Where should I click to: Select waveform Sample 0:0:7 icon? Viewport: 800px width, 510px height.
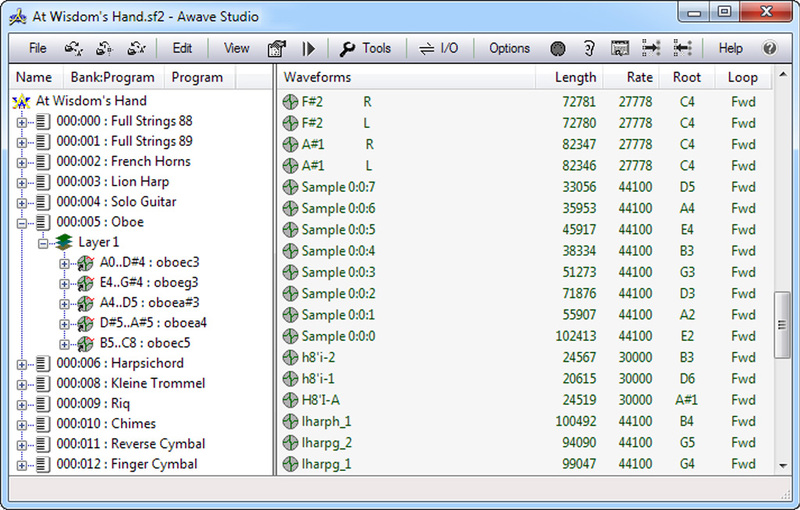[x=290, y=187]
